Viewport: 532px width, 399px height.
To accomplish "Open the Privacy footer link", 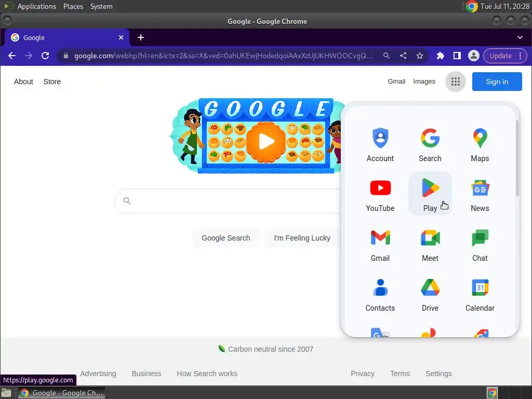I will coord(362,373).
